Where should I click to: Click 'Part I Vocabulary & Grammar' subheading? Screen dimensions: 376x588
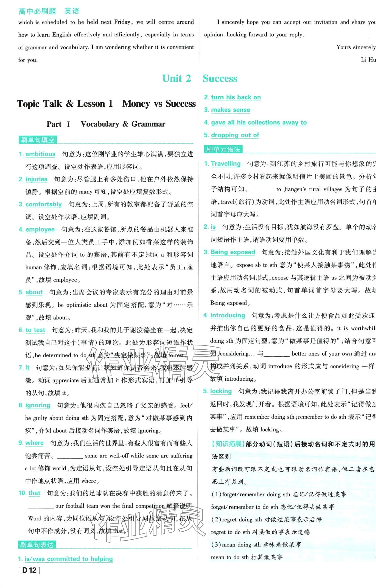point(106,124)
